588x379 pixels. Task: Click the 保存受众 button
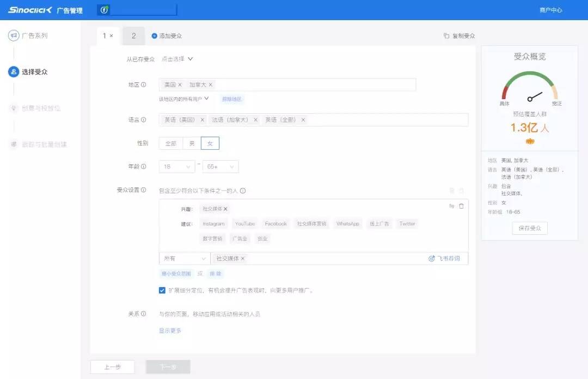[x=529, y=228]
